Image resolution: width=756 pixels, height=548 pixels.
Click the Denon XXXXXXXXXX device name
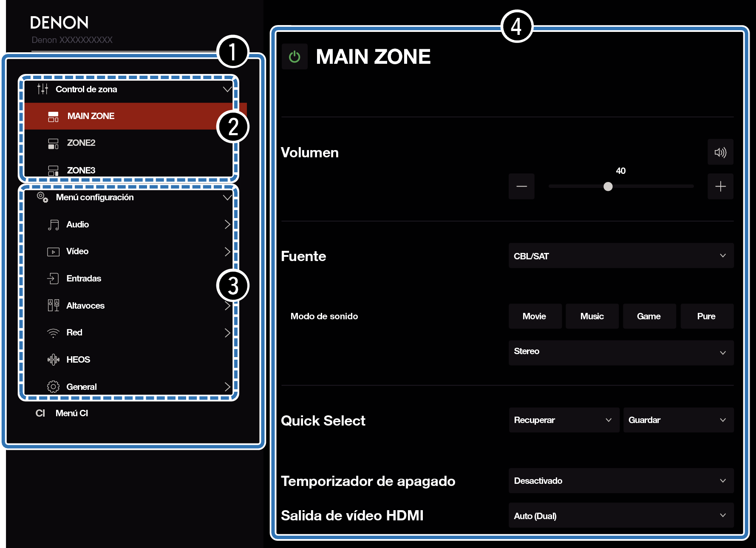(x=72, y=40)
